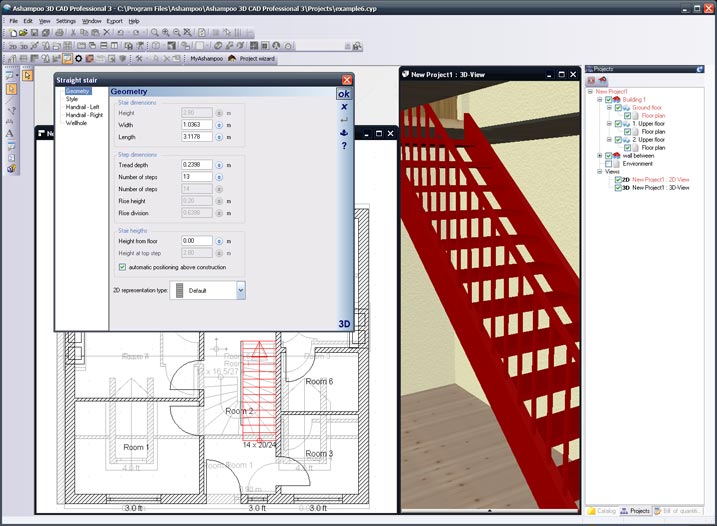
Task: Click the cancel X icon below ok in the dialog
Action: point(344,107)
